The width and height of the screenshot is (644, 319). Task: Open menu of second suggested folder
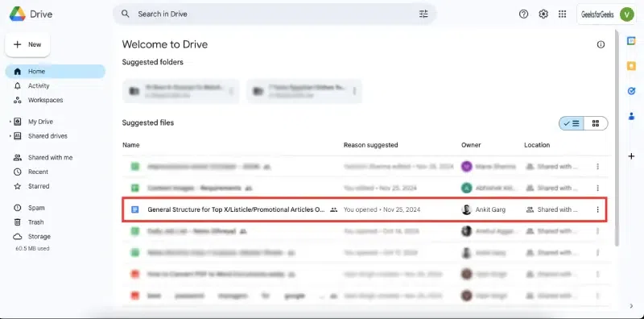pos(354,91)
